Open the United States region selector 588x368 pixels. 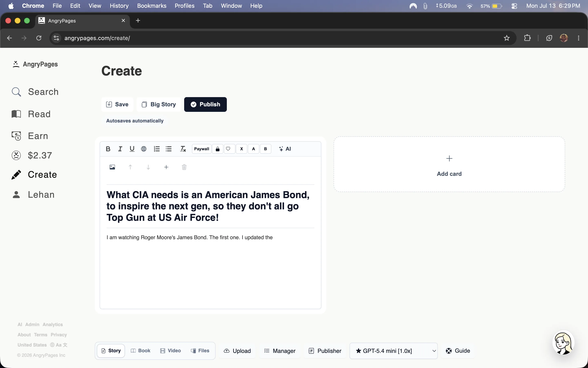pyautogui.click(x=32, y=345)
